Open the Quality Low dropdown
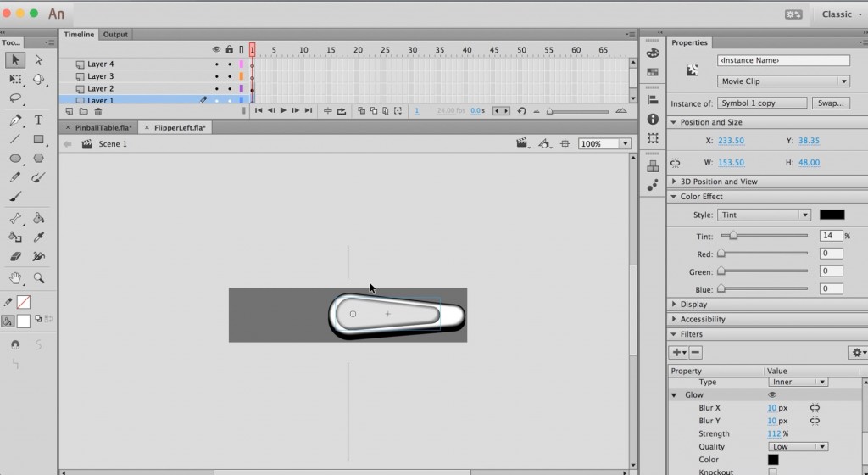 pyautogui.click(x=798, y=447)
